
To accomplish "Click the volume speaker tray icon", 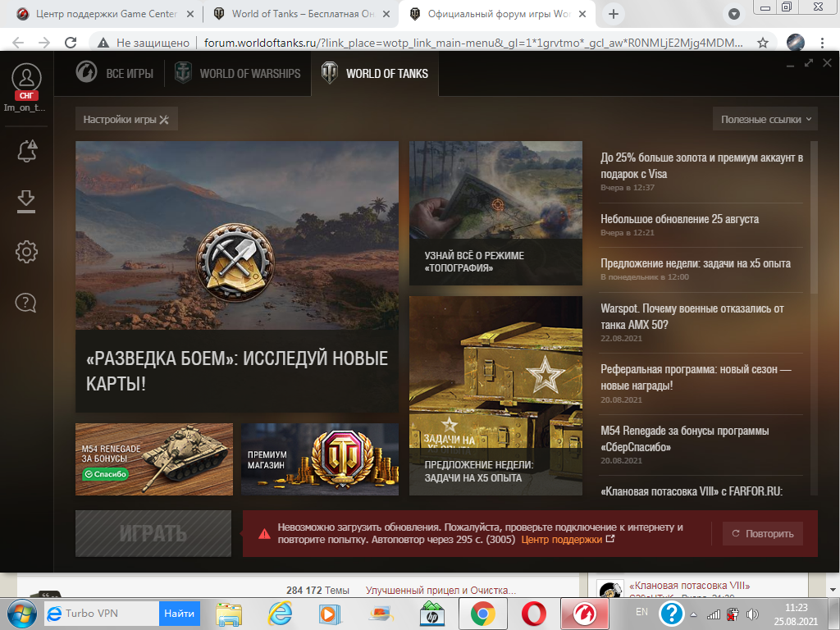I will 752,614.
